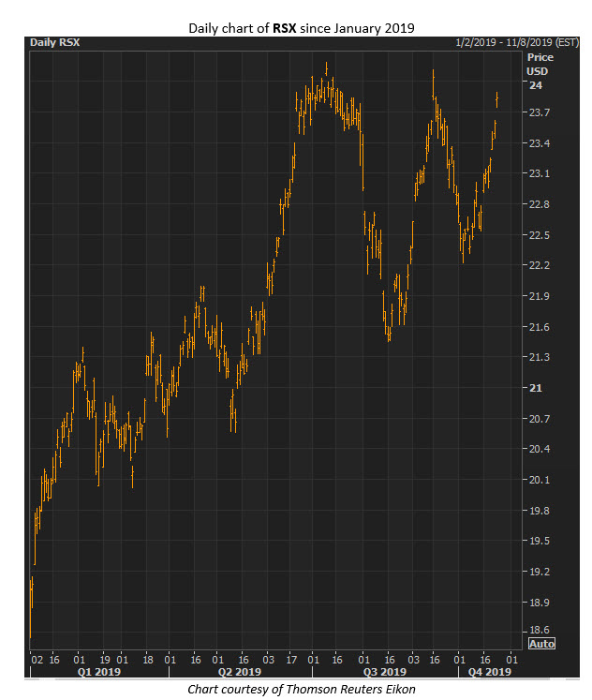Click the 23.7 price axis label
Screen dimensions: 592x700
(539, 112)
